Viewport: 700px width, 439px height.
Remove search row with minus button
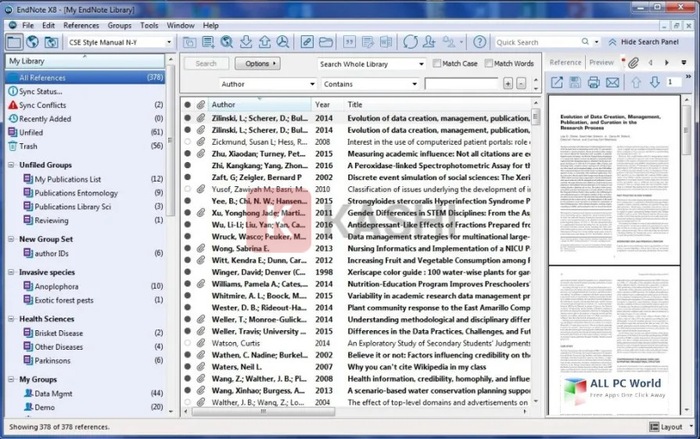coord(521,84)
